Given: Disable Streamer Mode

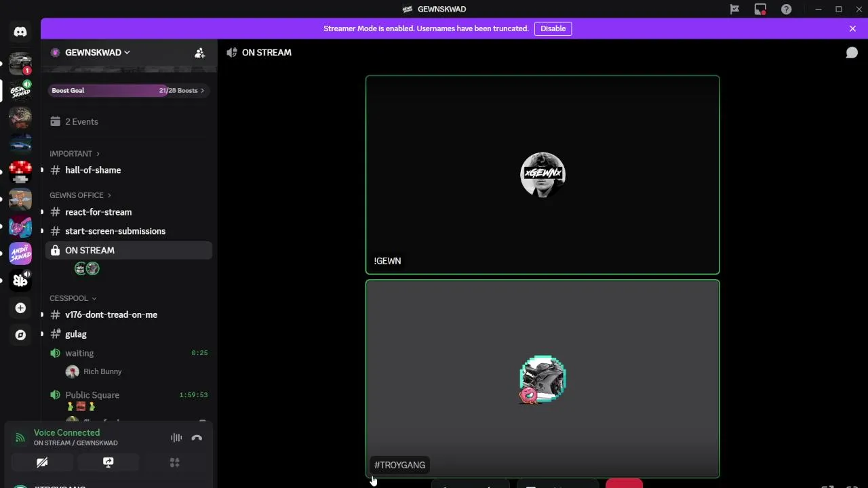Looking at the screenshot, I should 553,28.
